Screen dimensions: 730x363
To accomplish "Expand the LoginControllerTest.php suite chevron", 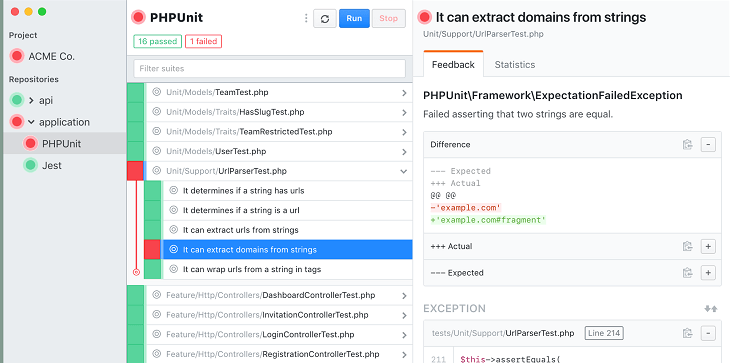I will pos(404,335).
